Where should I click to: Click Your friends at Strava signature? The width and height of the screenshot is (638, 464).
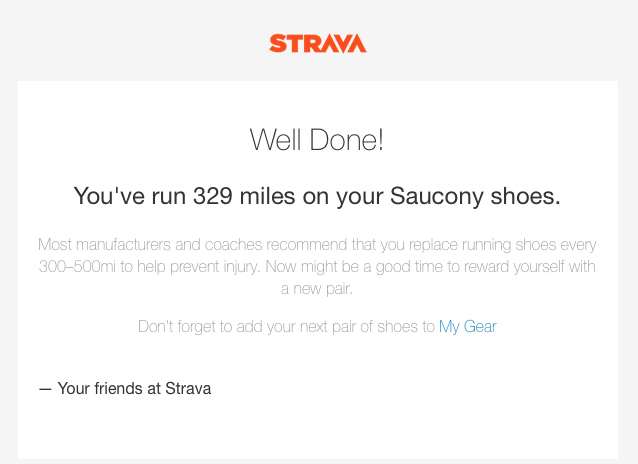[125, 388]
